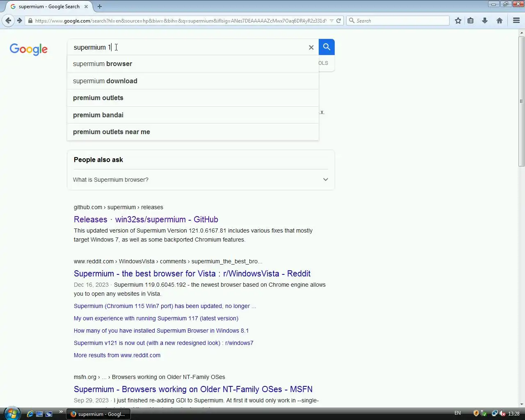The image size is (525, 420).
Task: Open the Windows Start orb
Action: point(11,413)
